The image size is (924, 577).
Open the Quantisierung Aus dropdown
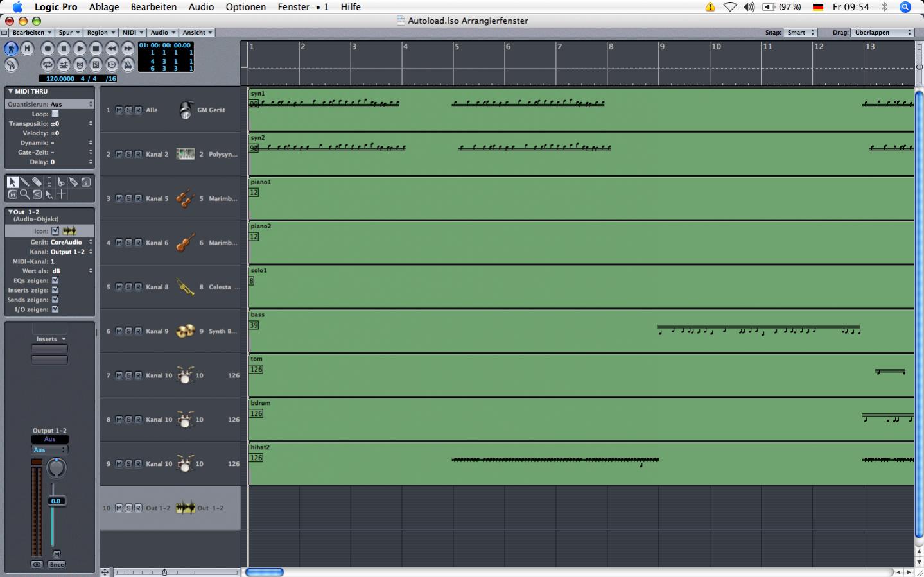[71, 104]
